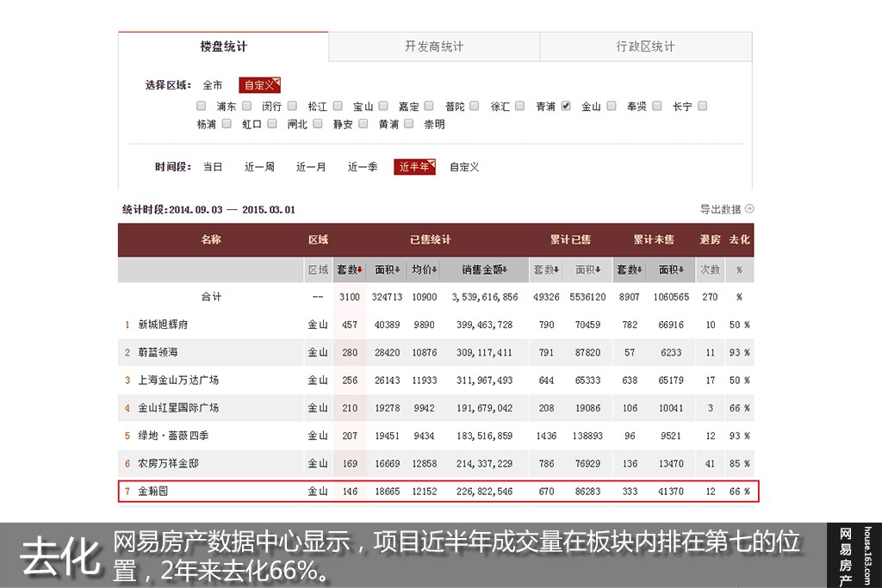Click the sort arrow on 面积 sold column
Viewport: 882px width, 588px height.
coord(399,269)
